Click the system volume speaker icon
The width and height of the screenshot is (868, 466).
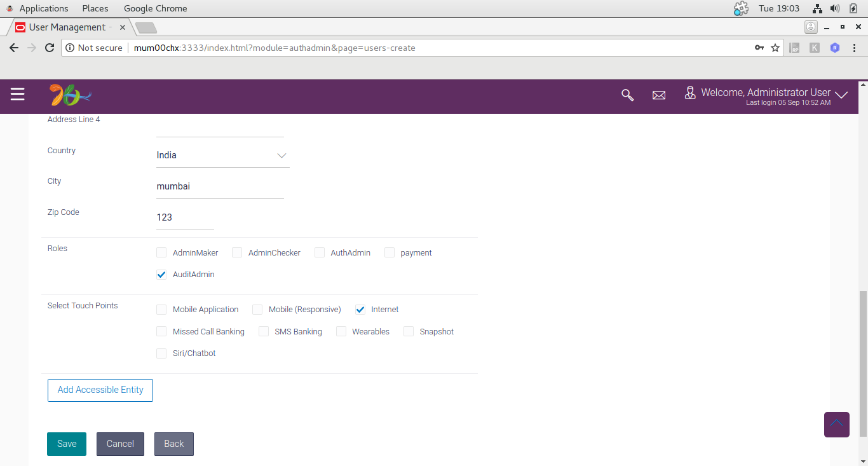835,8
